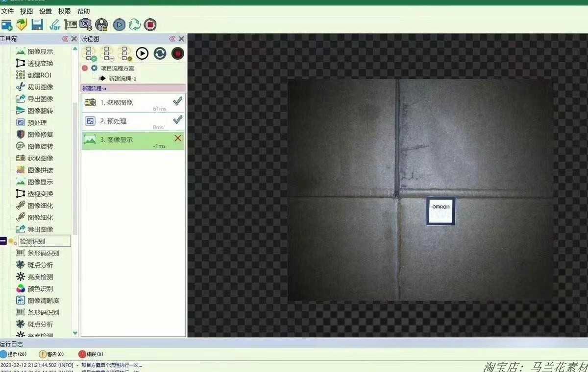The width and height of the screenshot is (588, 372).
Task: Click the log entry dated 2023-02-12 21:21:44.502
Action: point(71,365)
